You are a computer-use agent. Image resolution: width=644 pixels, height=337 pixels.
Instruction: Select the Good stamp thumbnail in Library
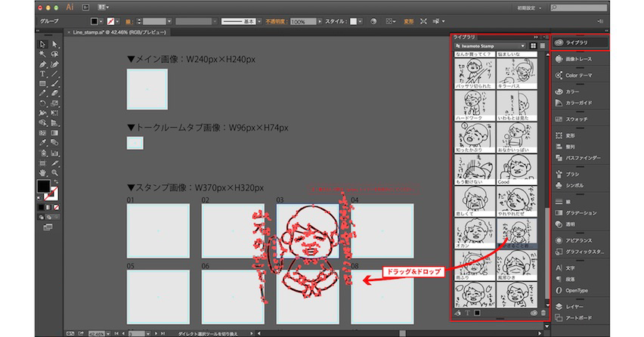click(x=517, y=169)
